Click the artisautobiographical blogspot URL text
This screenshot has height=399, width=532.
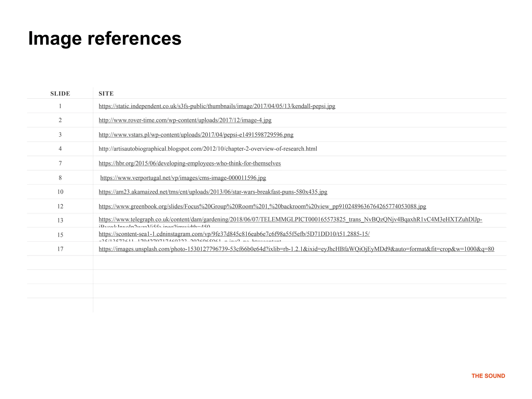(x=208, y=149)
